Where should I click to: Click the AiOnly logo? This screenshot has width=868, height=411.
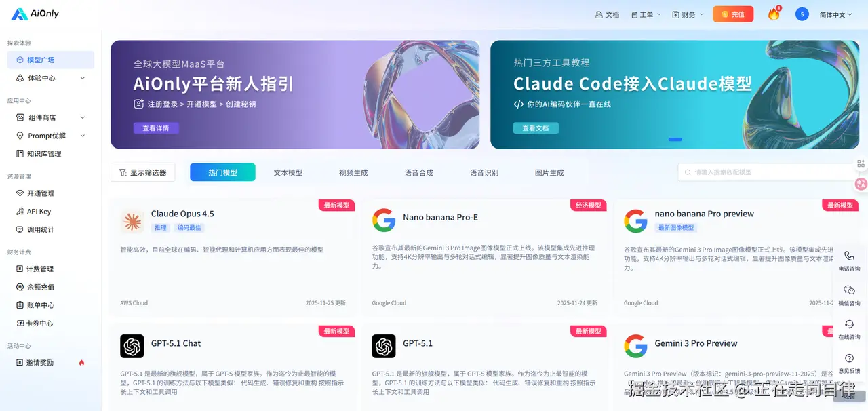tap(36, 14)
